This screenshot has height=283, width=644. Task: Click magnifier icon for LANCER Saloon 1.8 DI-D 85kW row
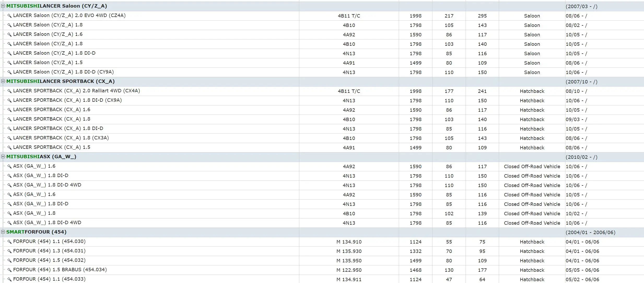click(x=9, y=53)
